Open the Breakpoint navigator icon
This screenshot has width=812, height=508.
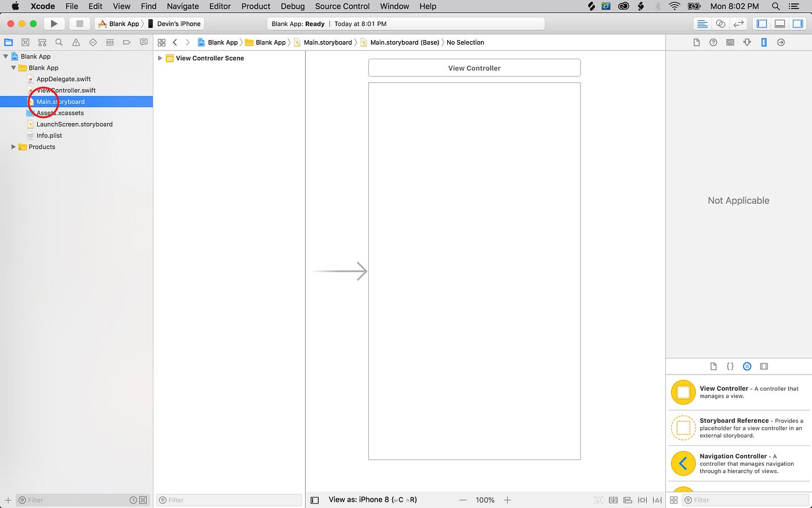coord(126,42)
